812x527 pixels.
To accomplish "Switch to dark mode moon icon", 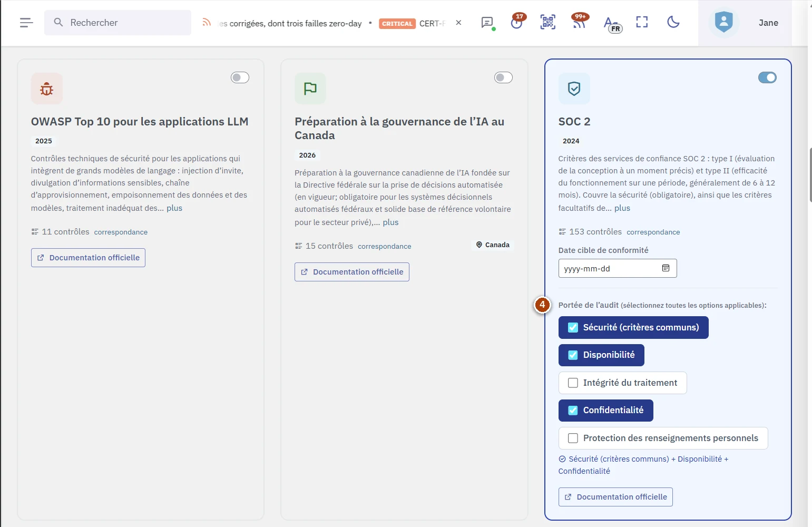I will point(673,22).
